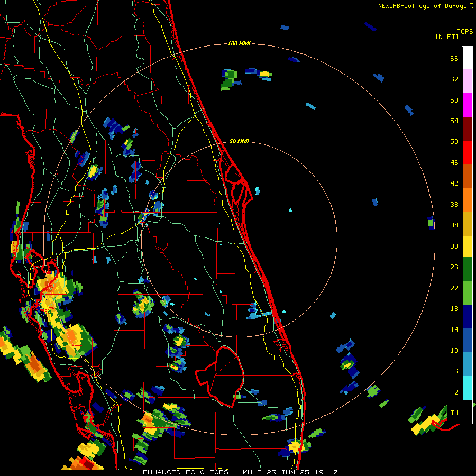
Task: Choose the navy blue legend swatch
Action: click(467, 317)
